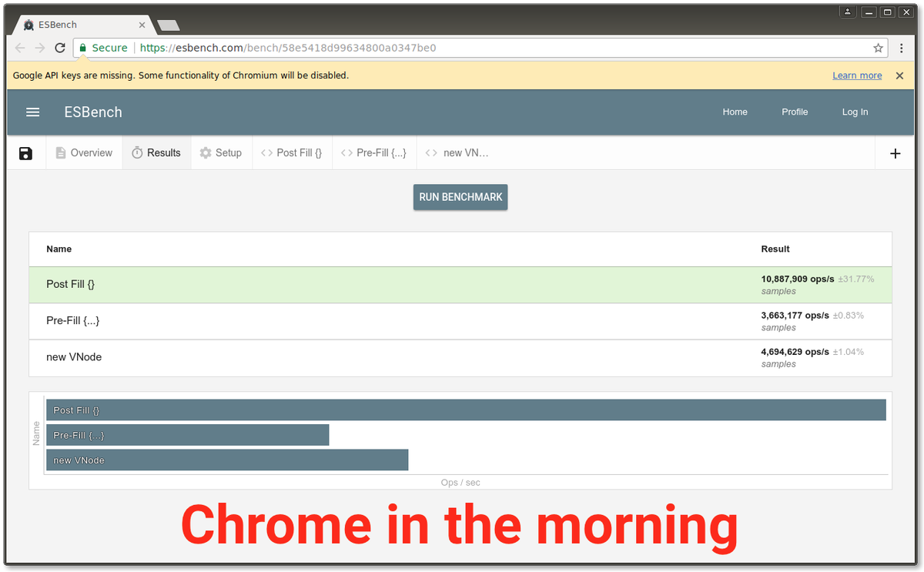Reload the page in Chrome
The width and height of the screenshot is (924, 572).
[x=60, y=48]
